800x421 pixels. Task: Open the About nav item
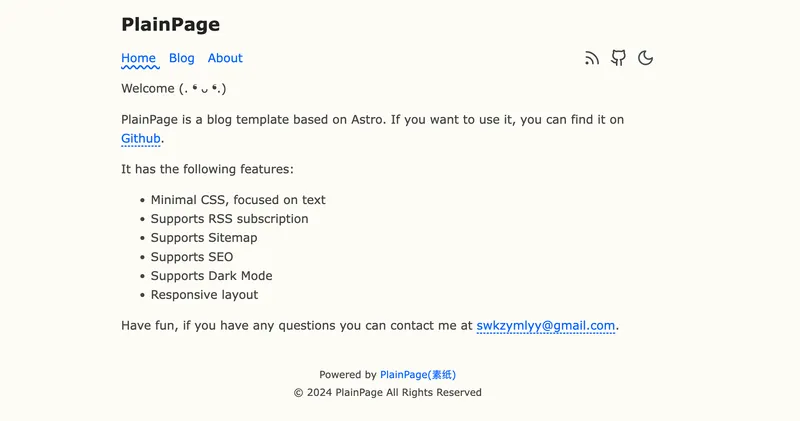(x=225, y=58)
